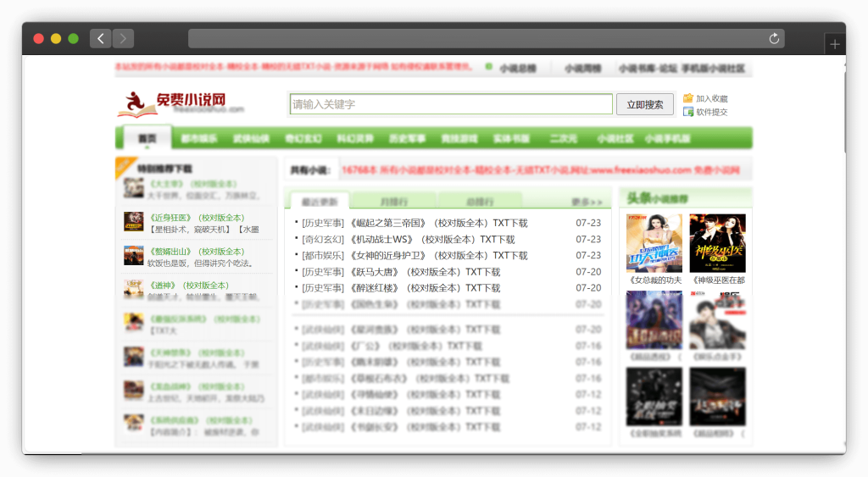Open the 软件提交 link
The height and width of the screenshot is (477, 868).
tap(712, 112)
